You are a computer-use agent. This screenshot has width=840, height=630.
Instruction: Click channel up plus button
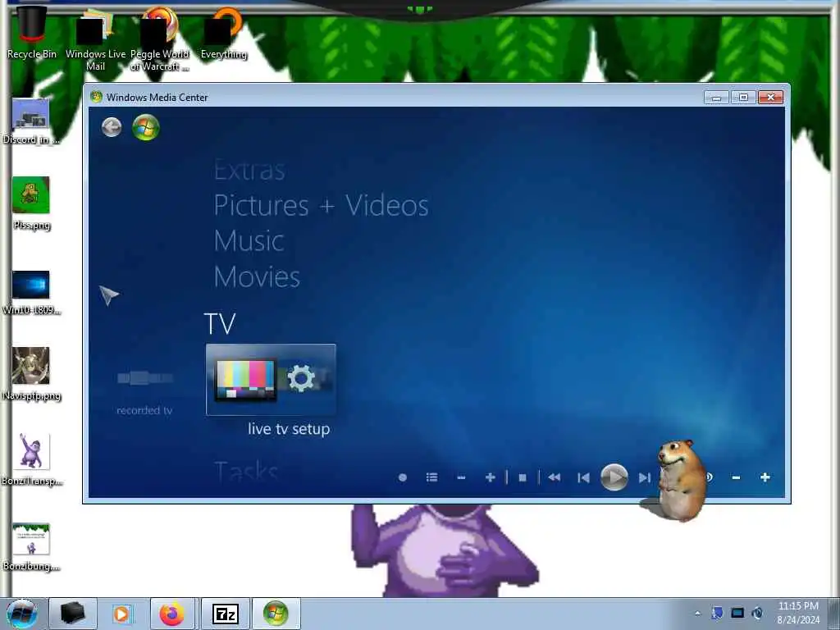click(x=491, y=477)
